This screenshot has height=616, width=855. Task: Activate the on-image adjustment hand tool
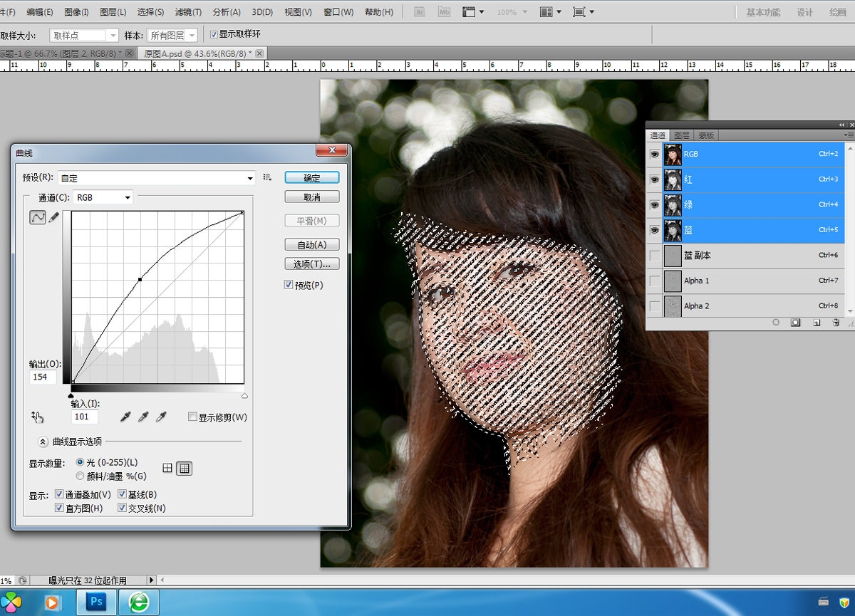(38, 417)
